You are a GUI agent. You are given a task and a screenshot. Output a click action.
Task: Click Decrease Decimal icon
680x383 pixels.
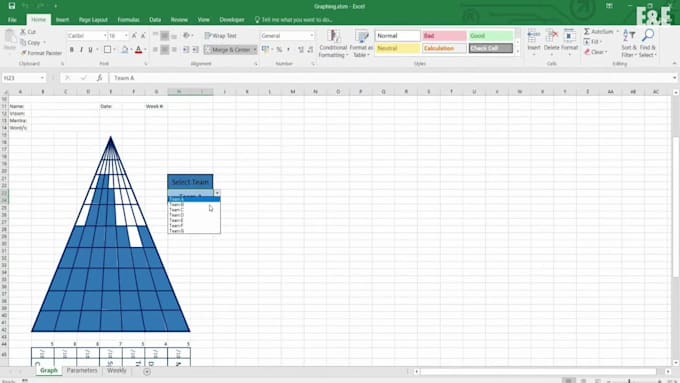(x=310, y=50)
